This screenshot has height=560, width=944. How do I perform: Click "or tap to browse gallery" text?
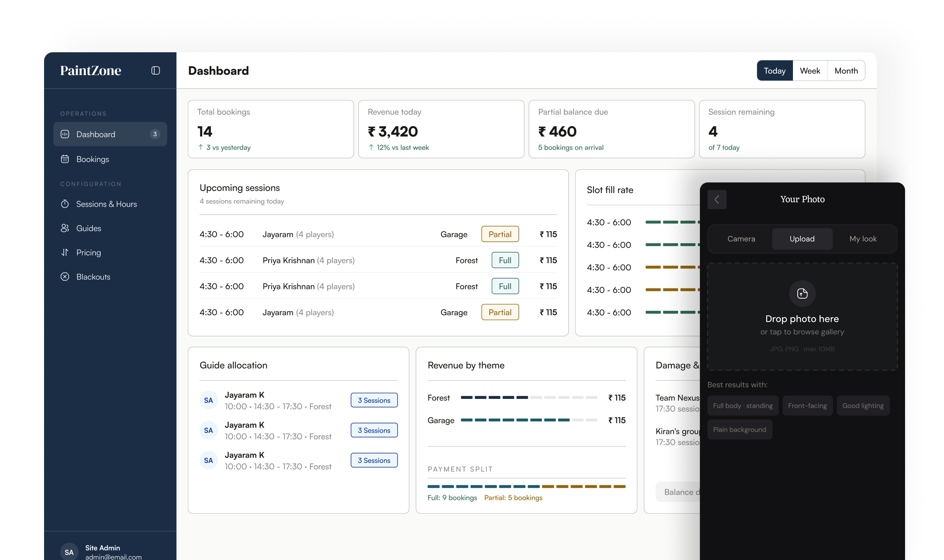click(802, 332)
